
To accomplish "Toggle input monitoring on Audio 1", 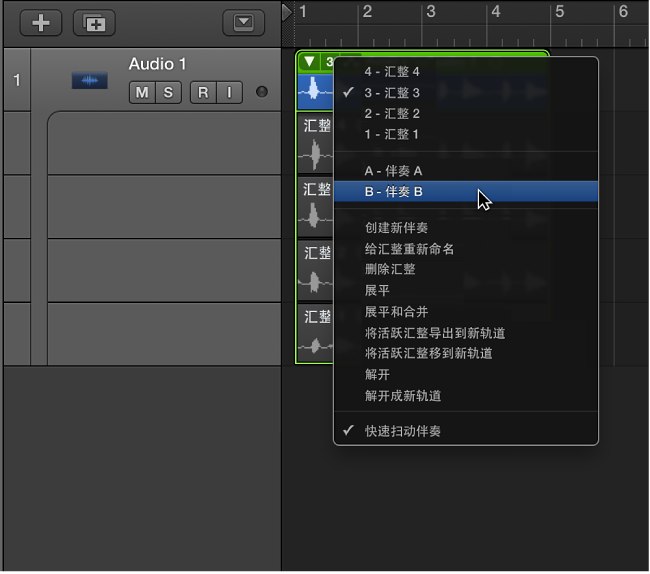I will 229,93.
